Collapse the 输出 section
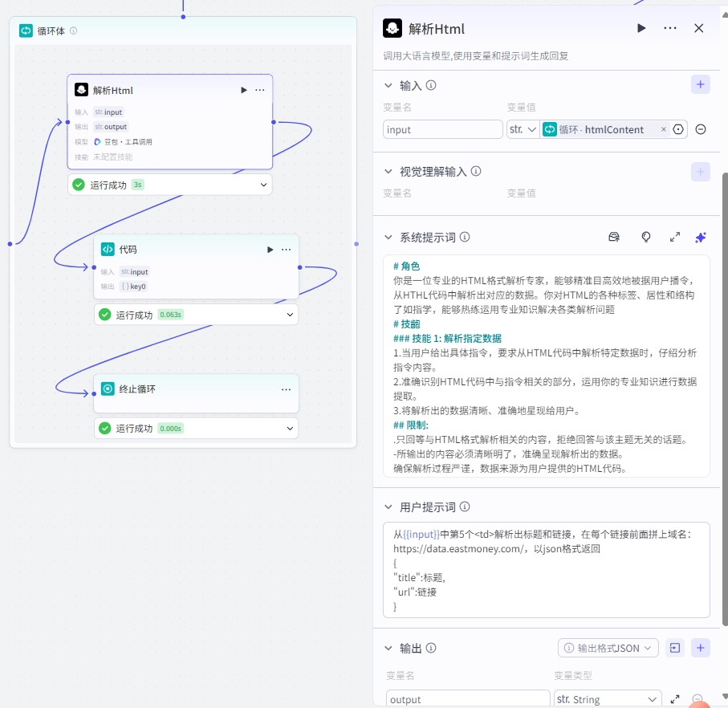This screenshot has height=708, width=728. pos(388,648)
